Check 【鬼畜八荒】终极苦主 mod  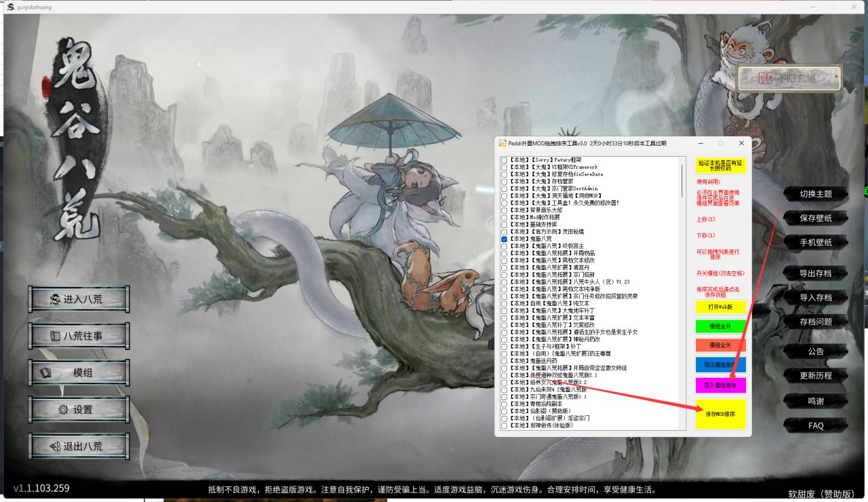pyautogui.click(x=505, y=246)
